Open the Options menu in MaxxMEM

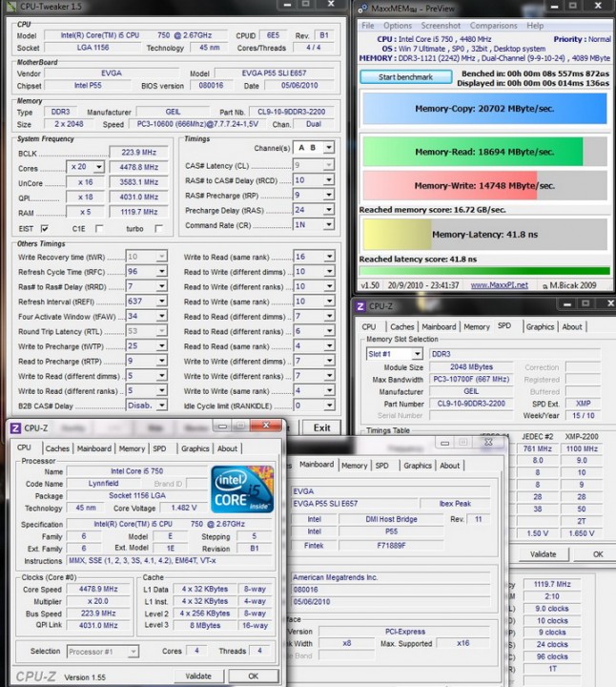pos(398,26)
